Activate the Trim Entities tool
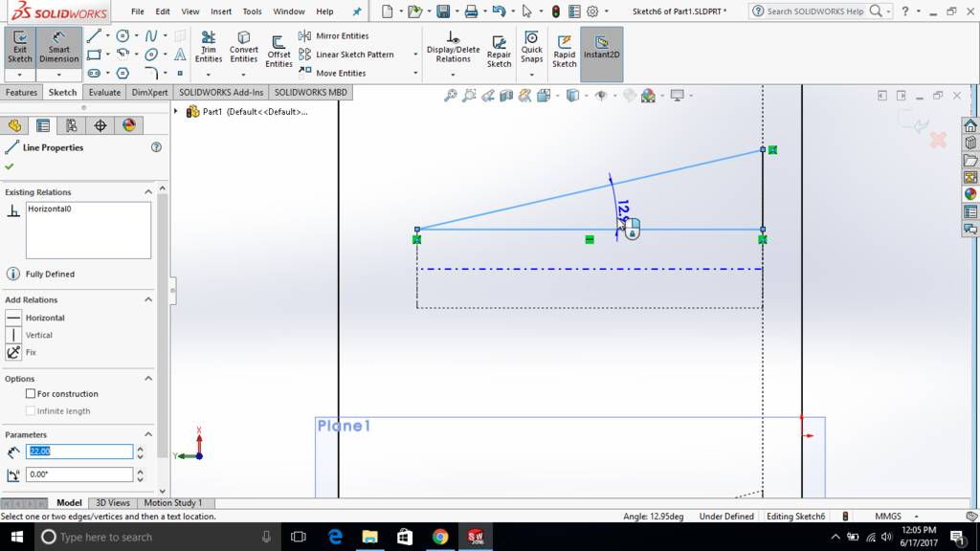 pyautogui.click(x=208, y=47)
